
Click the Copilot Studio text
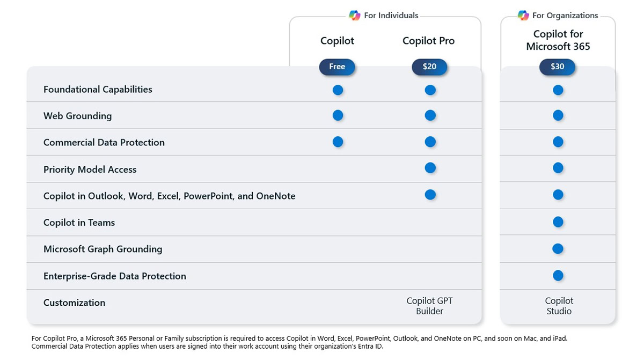click(x=559, y=306)
